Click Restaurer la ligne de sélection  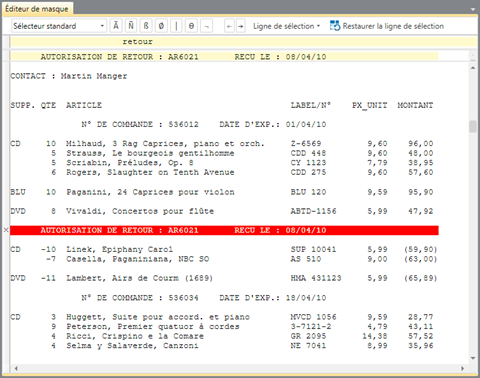click(x=387, y=26)
